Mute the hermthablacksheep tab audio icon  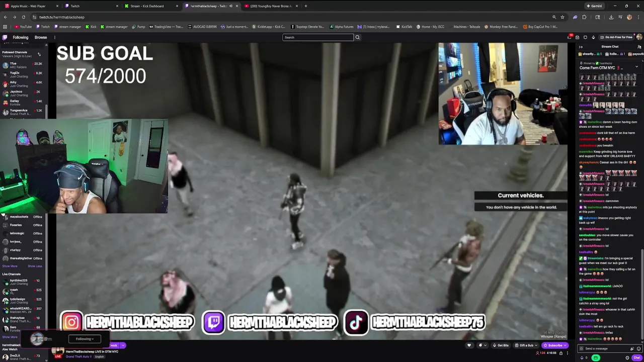tap(231, 6)
